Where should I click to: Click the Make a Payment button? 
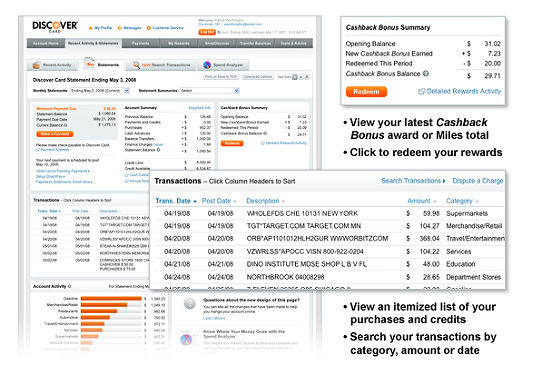(55, 134)
